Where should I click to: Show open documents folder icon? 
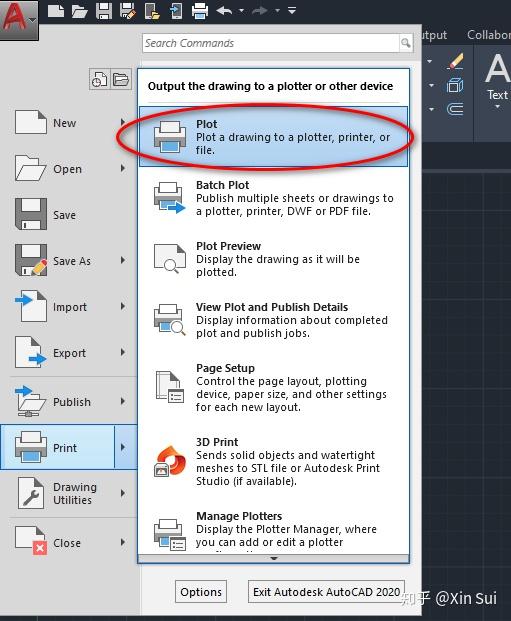tap(120, 79)
